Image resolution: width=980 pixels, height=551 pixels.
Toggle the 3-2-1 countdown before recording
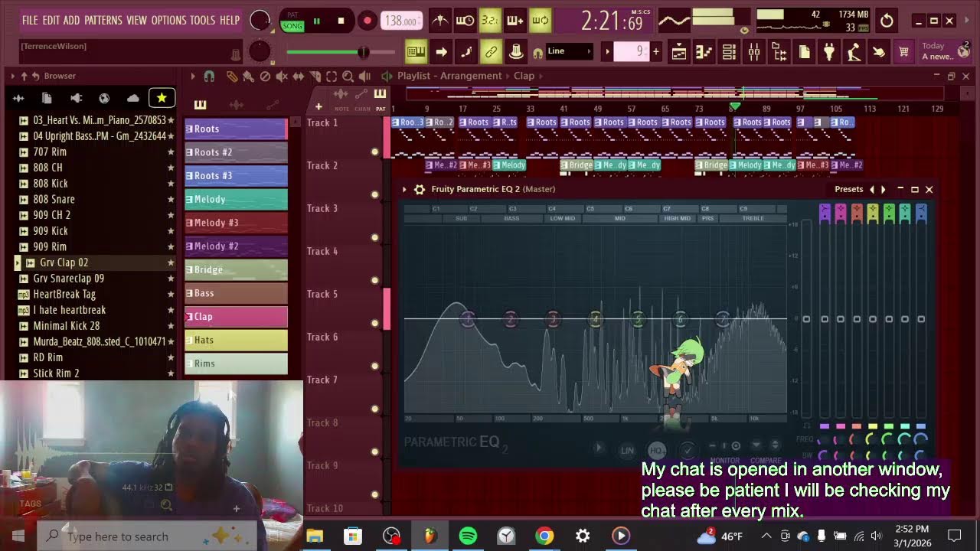[x=490, y=21]
